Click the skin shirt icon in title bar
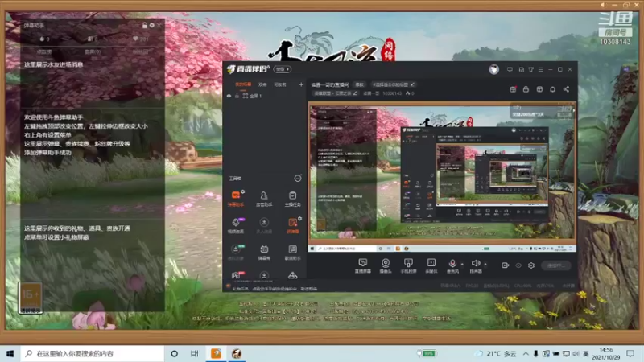The image size is (644, 362). click(x=530, y=70)
